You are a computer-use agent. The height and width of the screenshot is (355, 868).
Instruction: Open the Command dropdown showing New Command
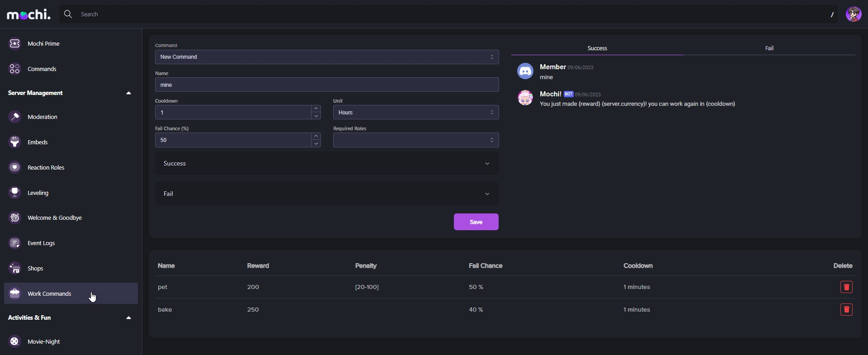coord(327,57)
